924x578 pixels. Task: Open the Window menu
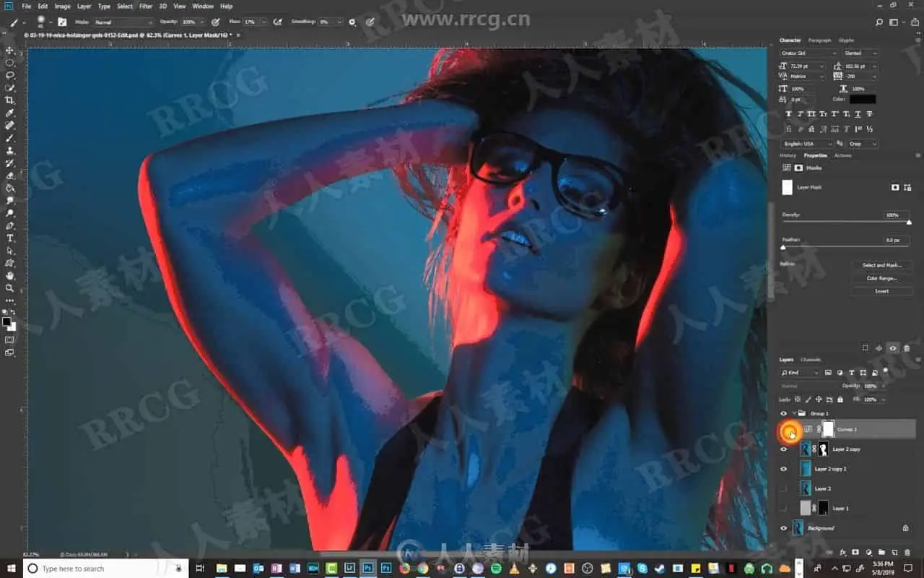click(203, 7)
